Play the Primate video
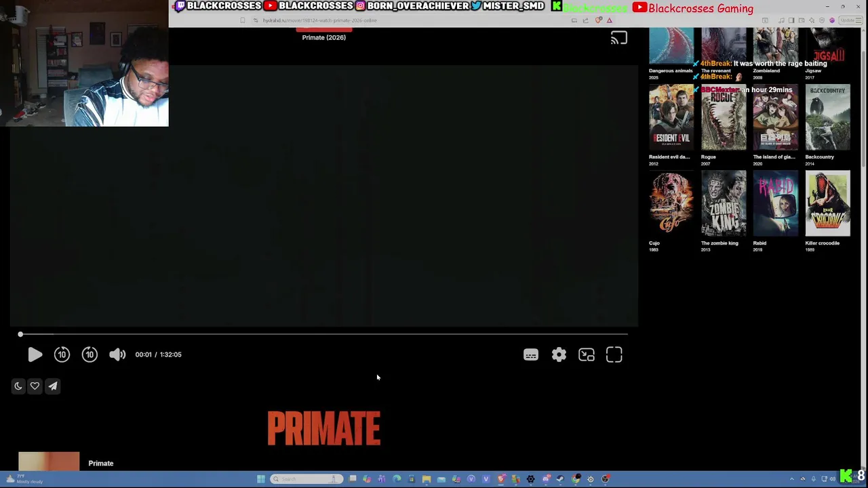This screenshot has width=868, height=488. [35, 354]
